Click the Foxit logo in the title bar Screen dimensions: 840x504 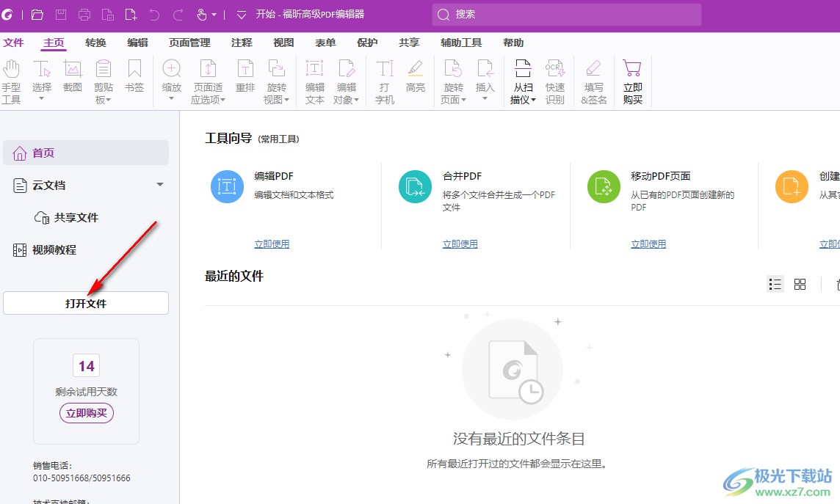pos(7,15)
